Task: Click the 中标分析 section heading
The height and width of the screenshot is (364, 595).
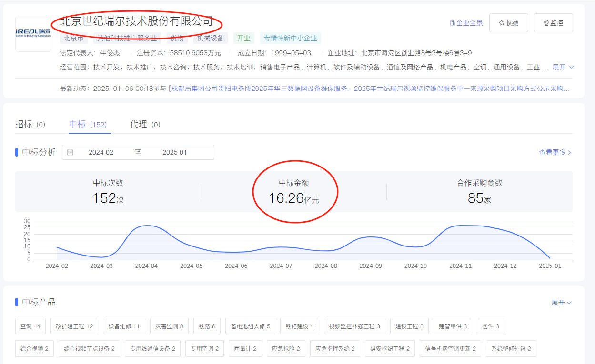Action: (39, 152)
